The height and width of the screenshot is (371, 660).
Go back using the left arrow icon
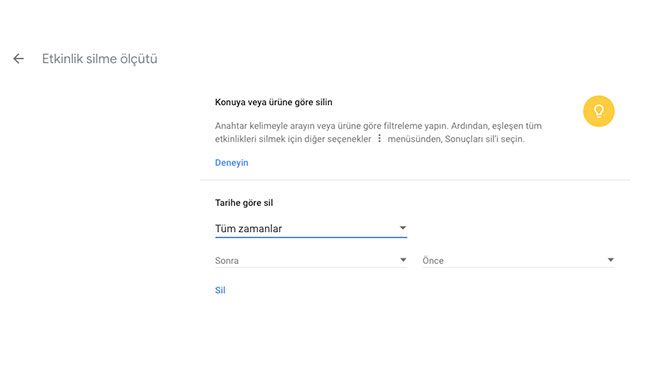18,59
